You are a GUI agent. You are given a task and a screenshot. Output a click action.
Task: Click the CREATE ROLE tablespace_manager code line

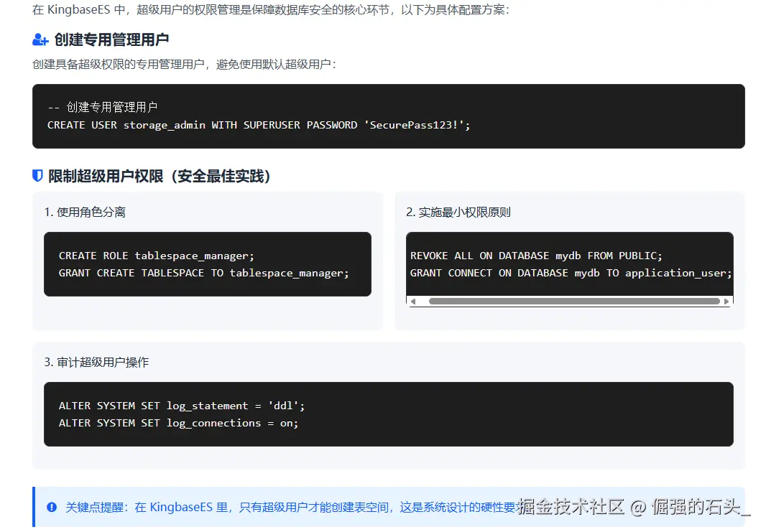(157, 256)
